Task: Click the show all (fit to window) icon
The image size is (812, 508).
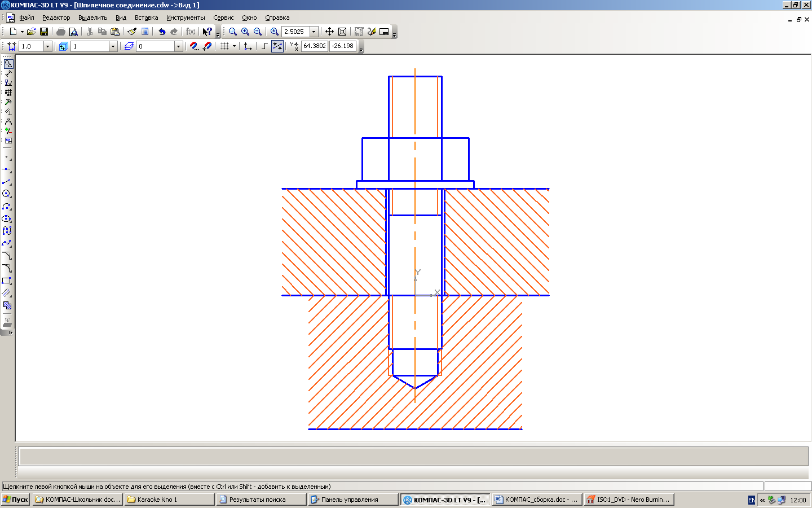Action: click(x=342, y=32)
